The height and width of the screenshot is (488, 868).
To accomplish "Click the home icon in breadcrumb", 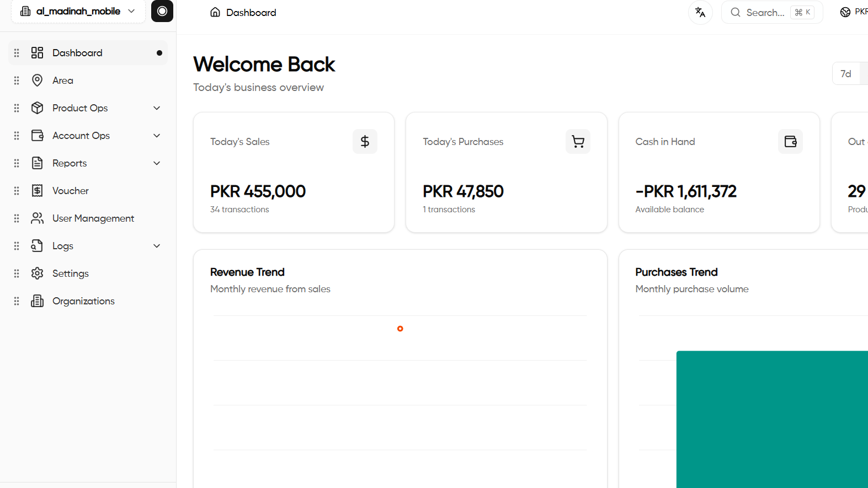I will (x=215, y=12).
